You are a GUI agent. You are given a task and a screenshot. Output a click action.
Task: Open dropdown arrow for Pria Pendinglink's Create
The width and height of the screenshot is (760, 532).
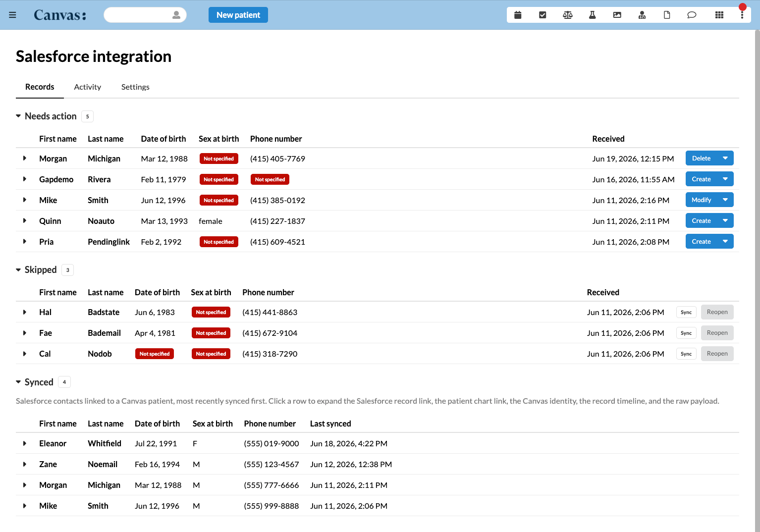(x=725, y=241)
